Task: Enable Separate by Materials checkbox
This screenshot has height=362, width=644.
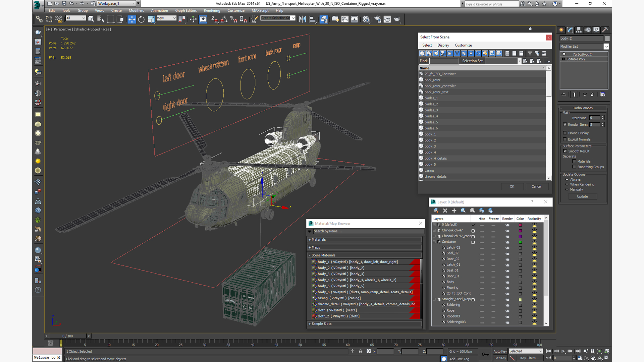Action: coord(574,162)
